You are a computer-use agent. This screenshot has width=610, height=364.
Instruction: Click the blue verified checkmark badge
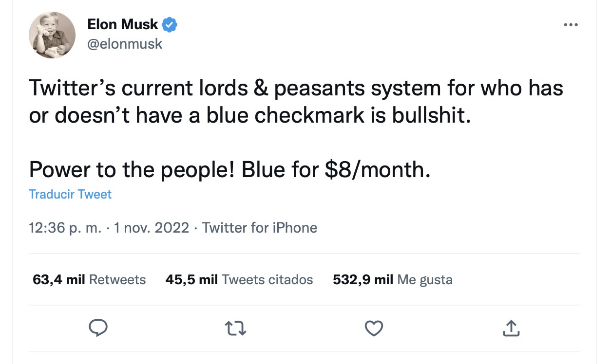[170, 24]
